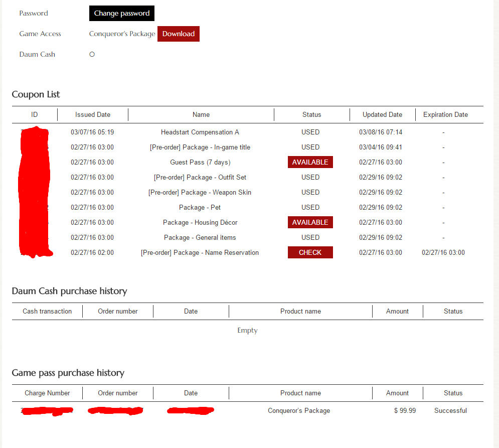Click the Password label
The image size is (499, 448).
[x=34, y=14]
